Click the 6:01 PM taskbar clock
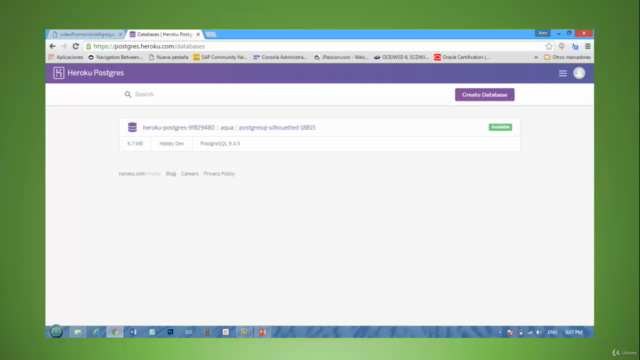The image size is (640, 360). [574, 332]
